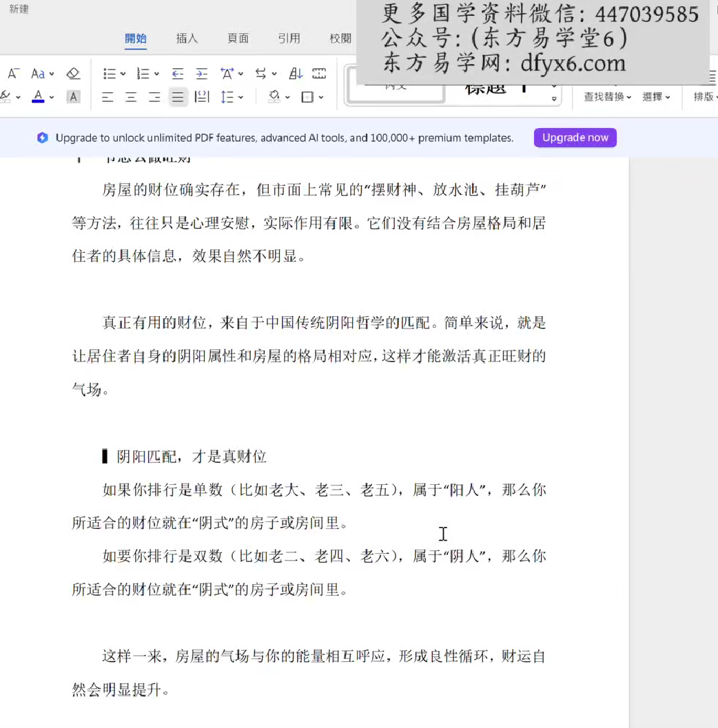Open the 查找替換 dropdown
Screen dimensions: 718x728
click(607, 97)
